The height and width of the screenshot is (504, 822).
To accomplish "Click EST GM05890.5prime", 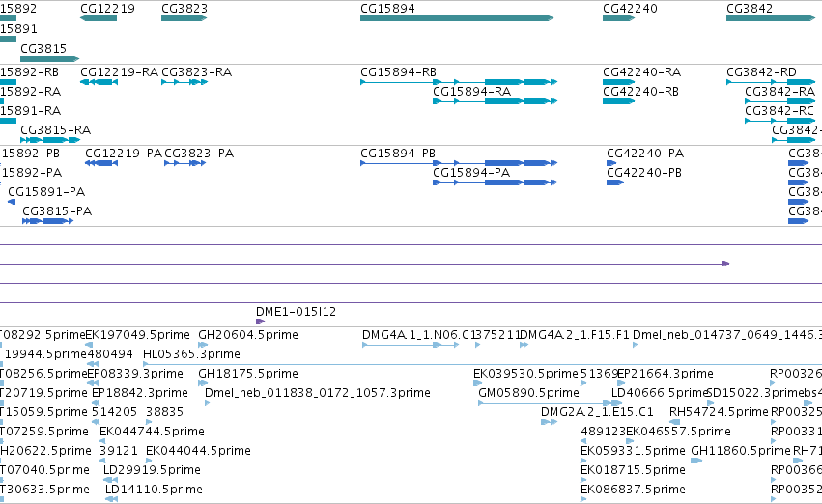I will 529,392.
